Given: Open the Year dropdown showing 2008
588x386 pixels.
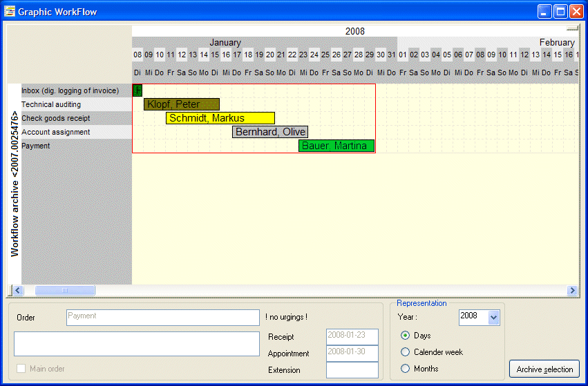Looking at the screenshot, I should (x=493, y=318).
